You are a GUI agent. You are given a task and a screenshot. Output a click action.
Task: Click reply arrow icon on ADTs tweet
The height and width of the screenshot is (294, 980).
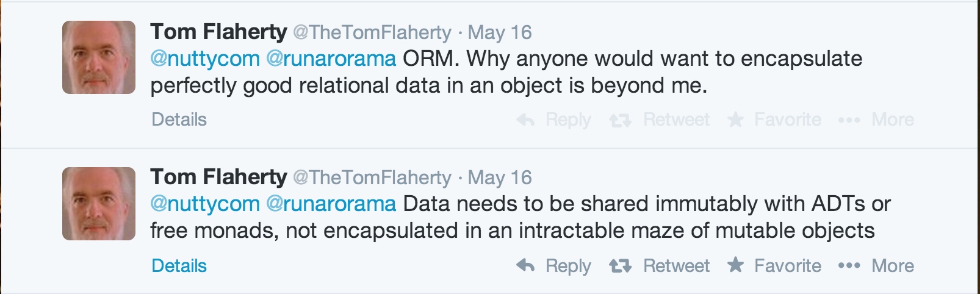coord(525,265)
